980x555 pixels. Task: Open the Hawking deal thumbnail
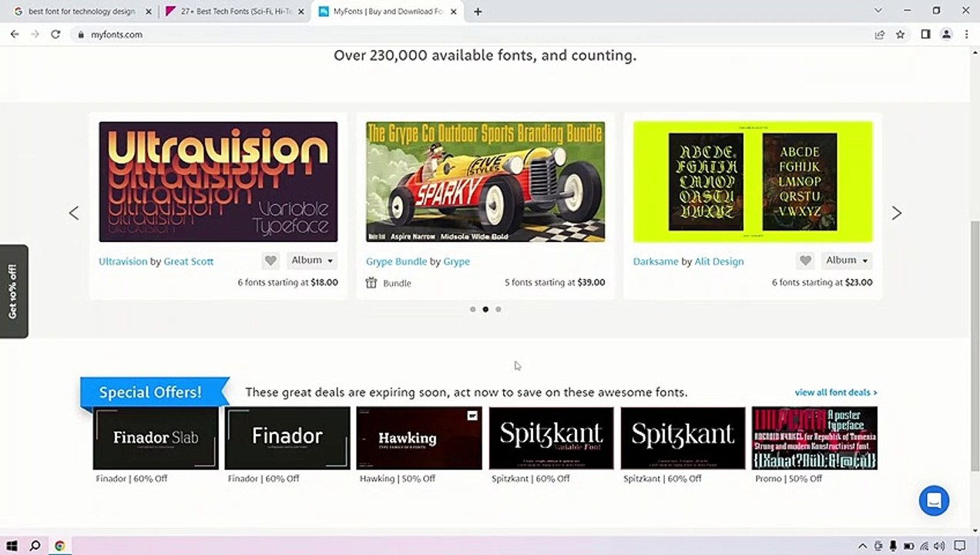[x=419, y=438]
